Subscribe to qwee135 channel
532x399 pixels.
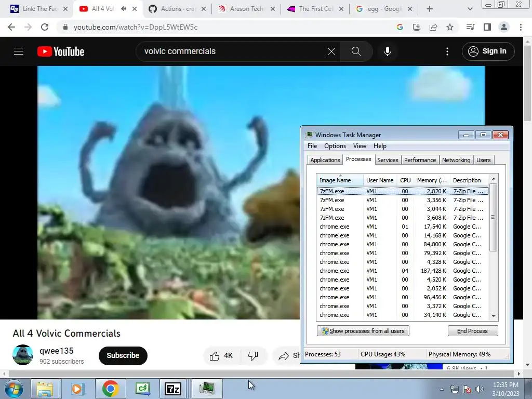coord(123,355)
